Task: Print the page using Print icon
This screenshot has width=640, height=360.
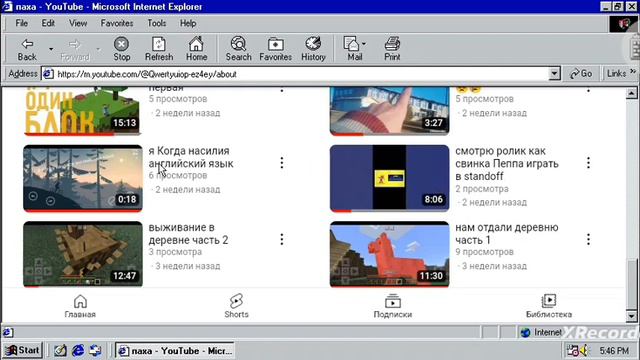Action: (392, 49)
